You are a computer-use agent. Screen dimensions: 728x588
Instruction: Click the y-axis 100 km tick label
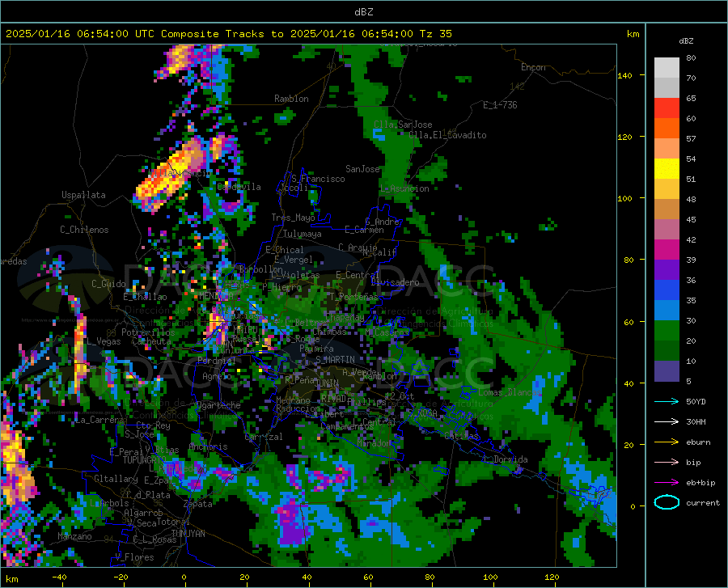(624, 198)
